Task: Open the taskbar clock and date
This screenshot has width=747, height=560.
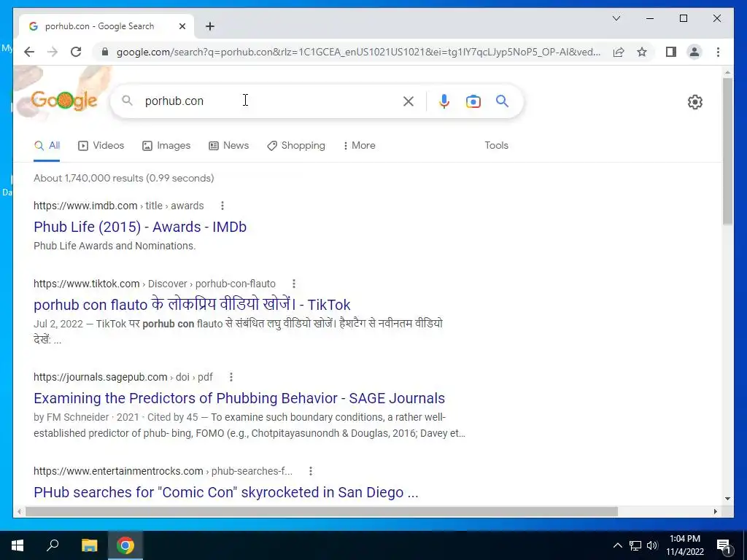Action: [685, 545]
